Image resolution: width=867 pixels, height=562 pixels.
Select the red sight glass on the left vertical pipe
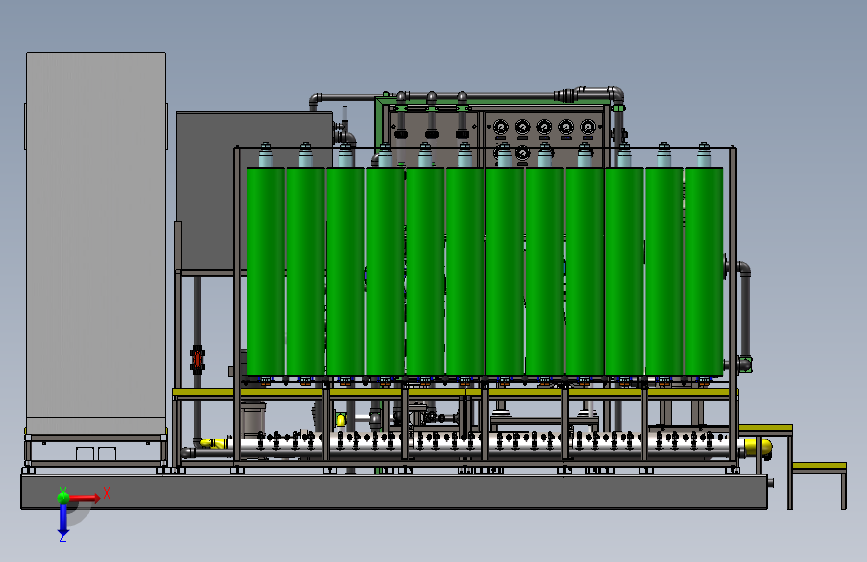(197, 360)
